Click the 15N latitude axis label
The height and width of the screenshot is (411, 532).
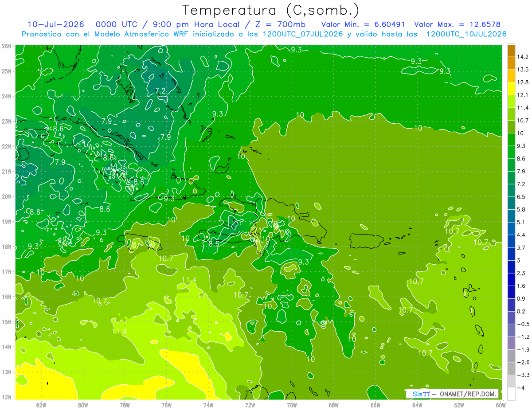pos(6,322)
